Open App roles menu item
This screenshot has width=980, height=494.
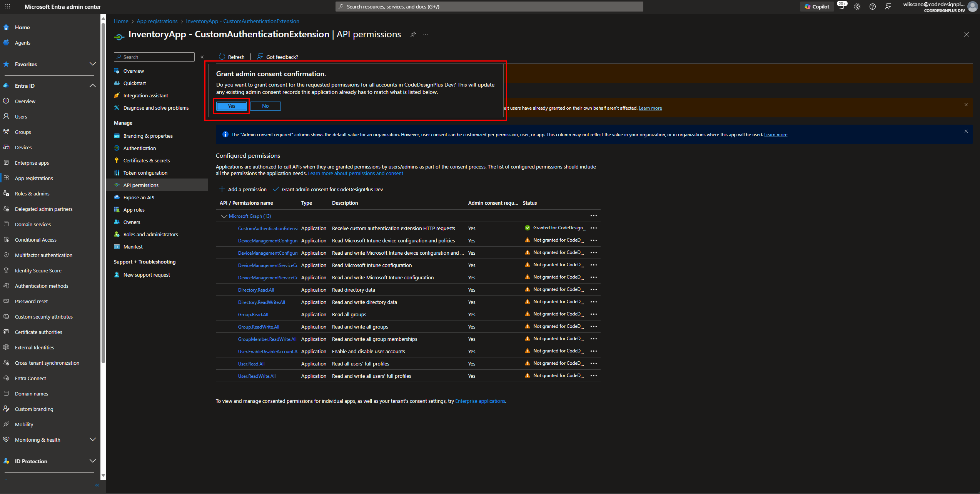click(134, 210)
